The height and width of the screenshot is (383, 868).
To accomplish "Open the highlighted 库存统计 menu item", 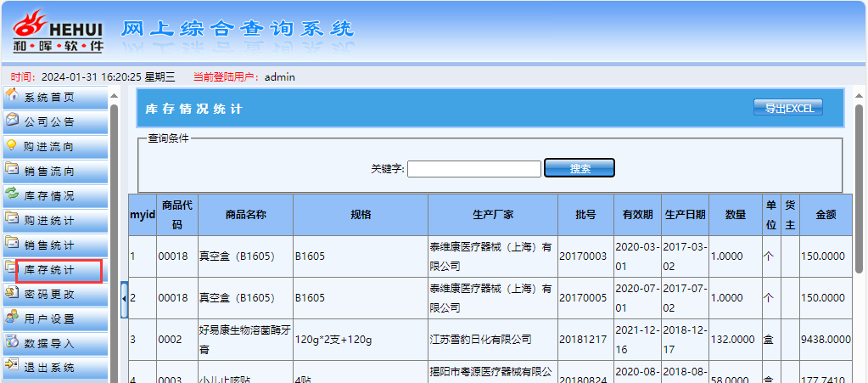I will click(x=49, y=271).
